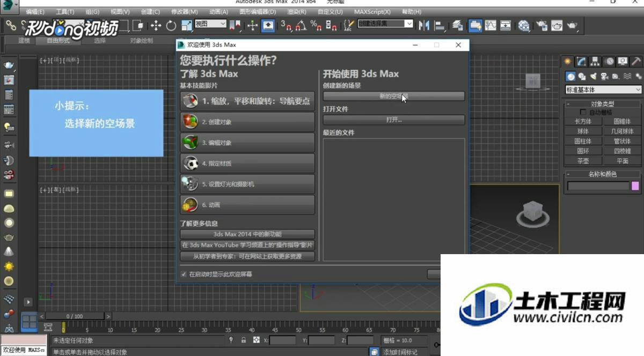
Task: Switch to the 对象绘制 ribbon tab
Action: 141,40
